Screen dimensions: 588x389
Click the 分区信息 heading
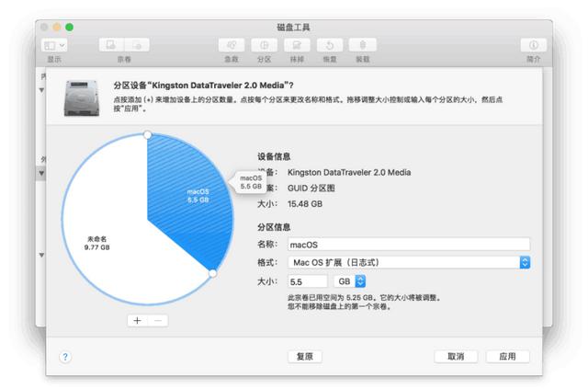click(x=274, y=227)
